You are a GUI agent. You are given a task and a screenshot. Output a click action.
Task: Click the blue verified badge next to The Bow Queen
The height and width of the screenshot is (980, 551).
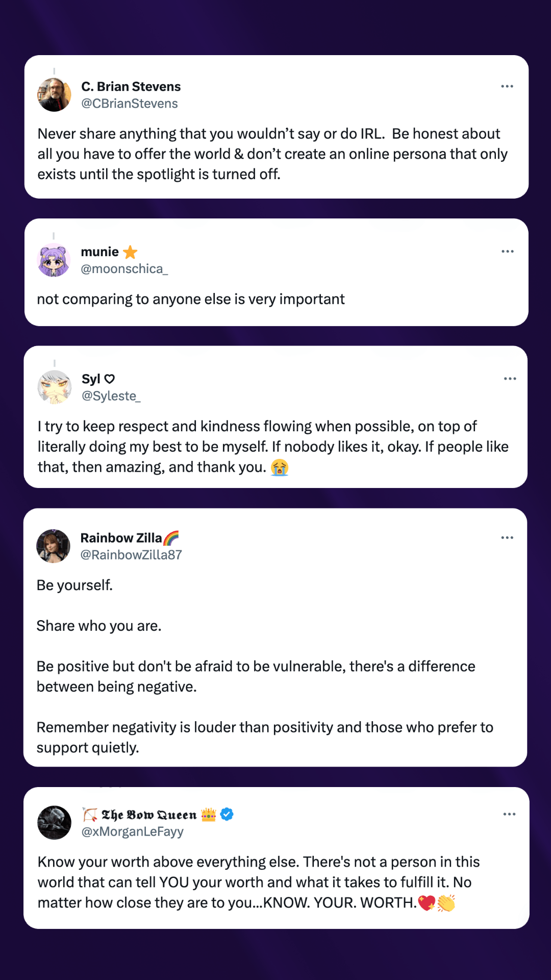(226, 815)
